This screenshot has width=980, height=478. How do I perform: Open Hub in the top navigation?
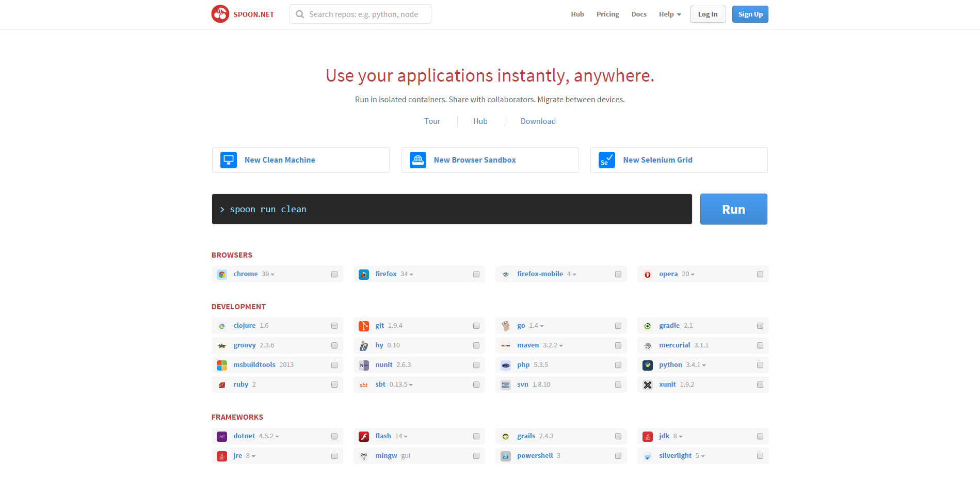click(x=577, y=14)
